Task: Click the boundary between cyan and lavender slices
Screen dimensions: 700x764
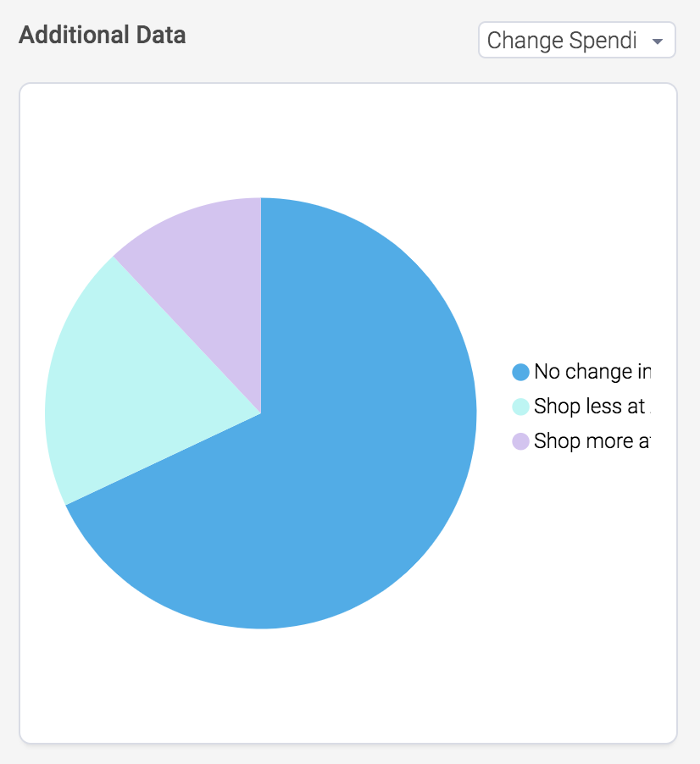Action: pos(187,335)
